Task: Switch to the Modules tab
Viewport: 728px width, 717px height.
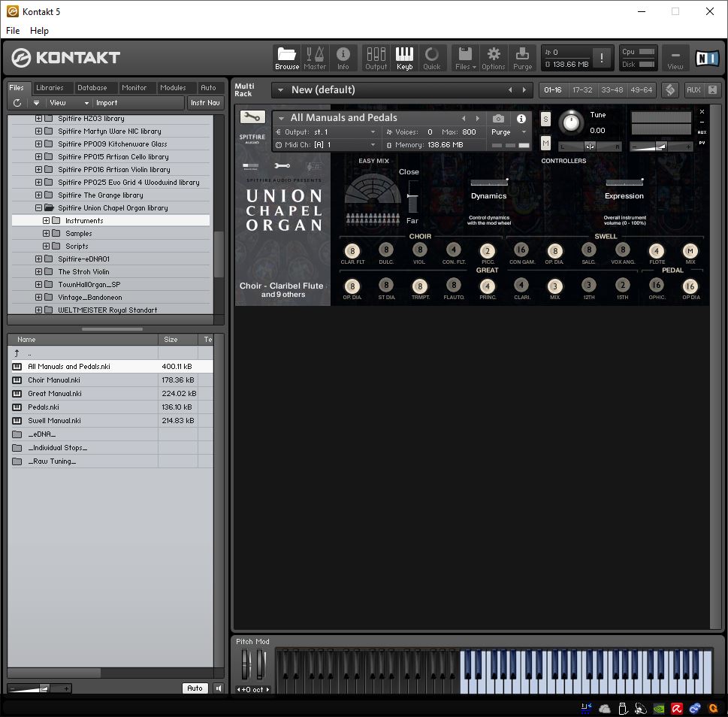Action: click(173, 88)
